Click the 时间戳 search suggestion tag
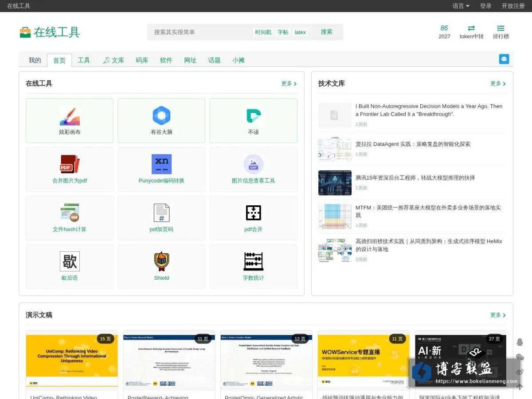Viewport: 532px width, 399px height. point(263,32)
